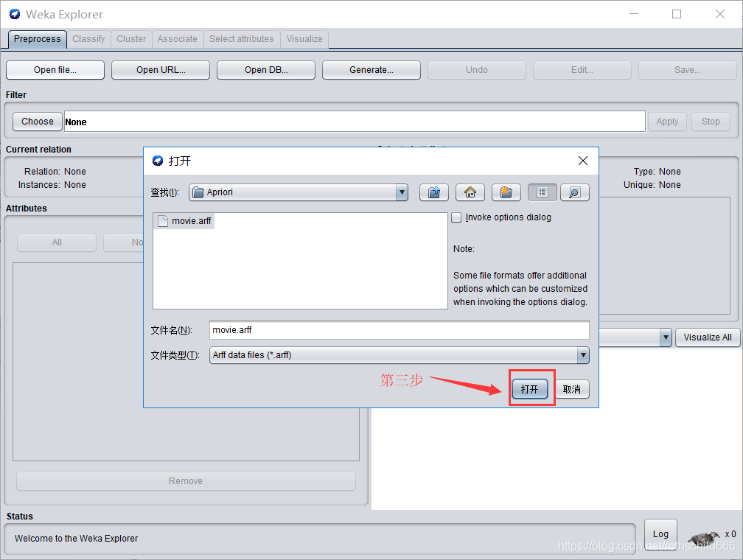Click the Undo button
This screenshot has width=743, height=560.
pyautogui.click(x=477, y=70)
